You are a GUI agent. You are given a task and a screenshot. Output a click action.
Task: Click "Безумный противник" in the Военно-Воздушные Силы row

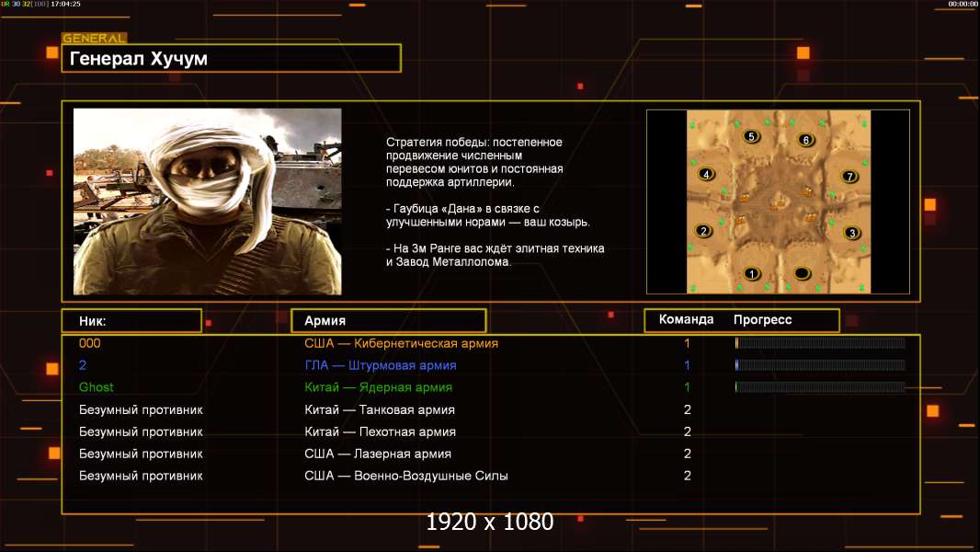click(x=141, y=476)
